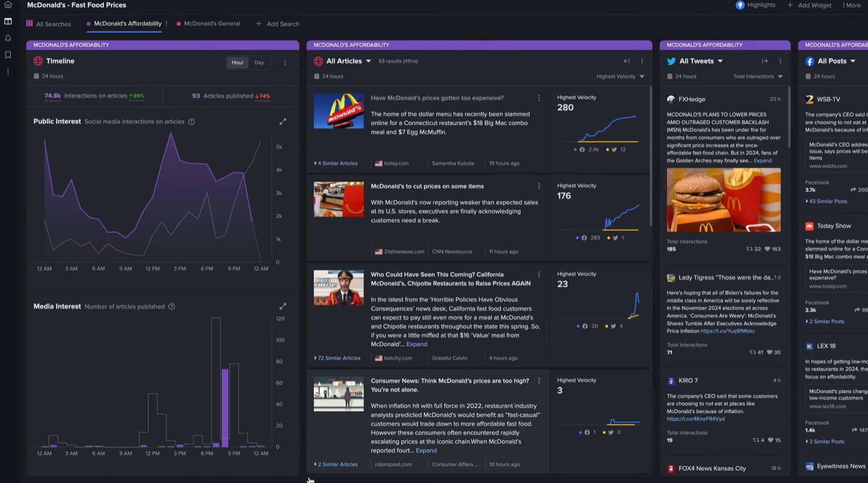
Task: Click the Public Interest info icon
Action: pyautogui.click(x=191, y=122)
